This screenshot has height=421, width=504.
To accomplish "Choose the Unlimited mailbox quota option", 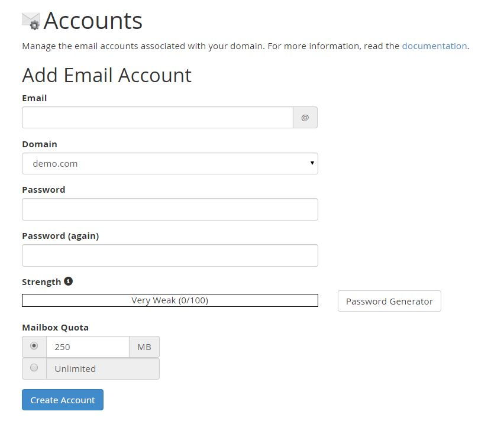I will coord(34,368).
